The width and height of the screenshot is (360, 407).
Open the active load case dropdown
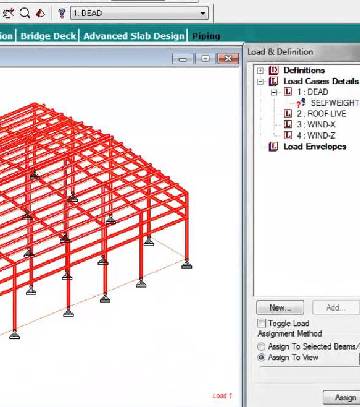coord(139,13)
